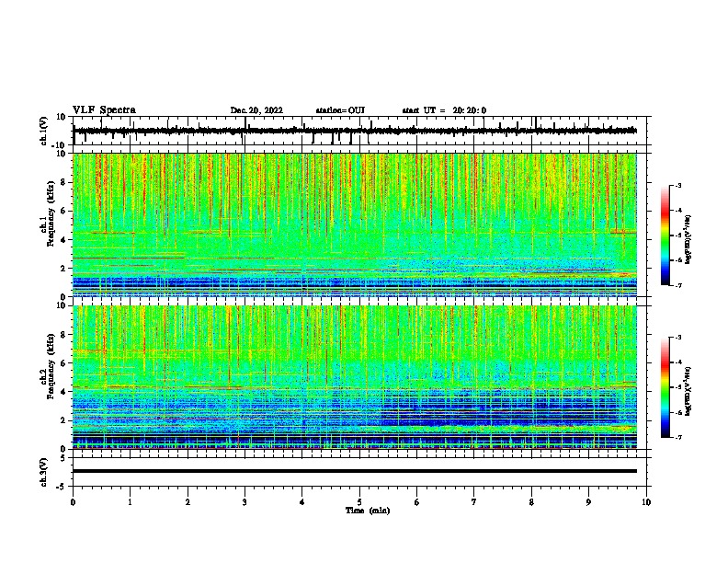The image size is (728, 563).
Task: Click the ch.1 spectrogram color scale bar
Action: [665, 236]
